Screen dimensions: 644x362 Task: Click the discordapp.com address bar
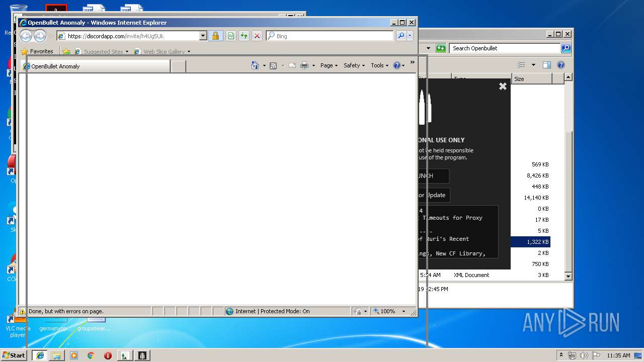128,36
